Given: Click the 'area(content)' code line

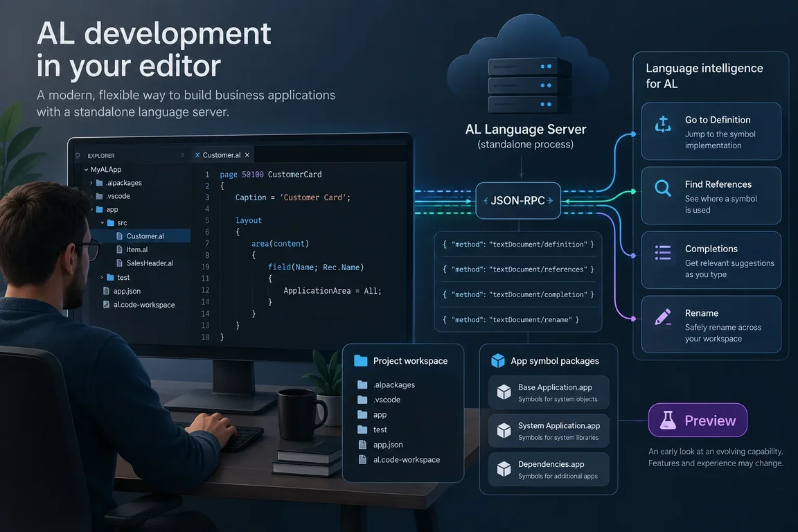Looking at the screenshot, I should pyautogui.click(x=280, y=244).
